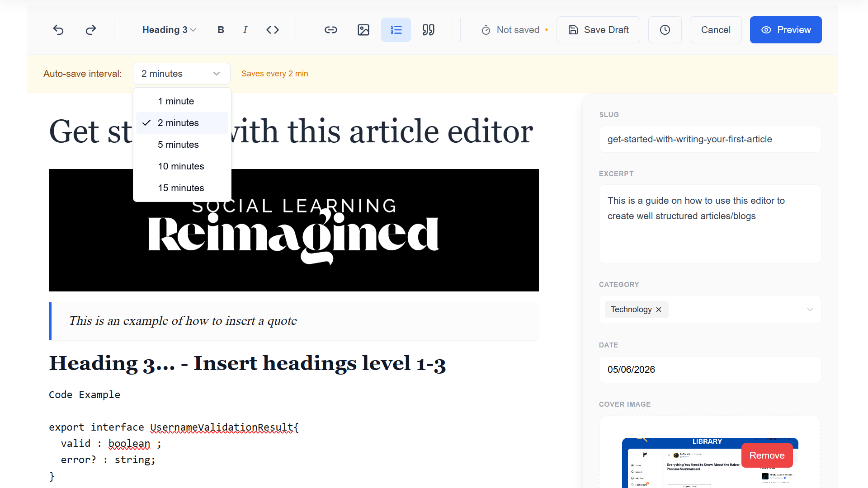Click the 'valid : boolean ;' code line
This screenshot has height=488, width=868.
coord(111,444)
